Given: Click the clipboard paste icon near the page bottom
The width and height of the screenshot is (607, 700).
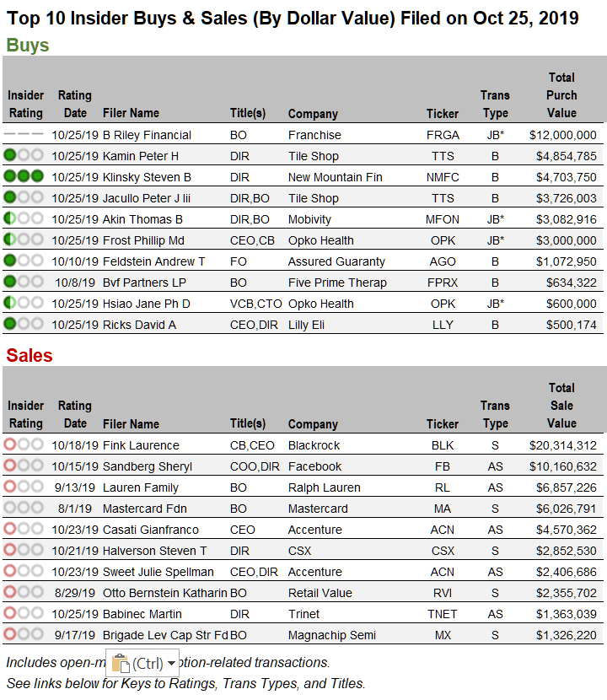Looking at the screenshot, I should pos(120,664).
